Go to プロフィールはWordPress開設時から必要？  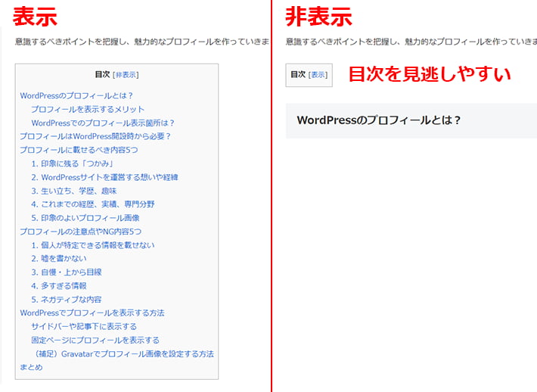pos(95,136)
